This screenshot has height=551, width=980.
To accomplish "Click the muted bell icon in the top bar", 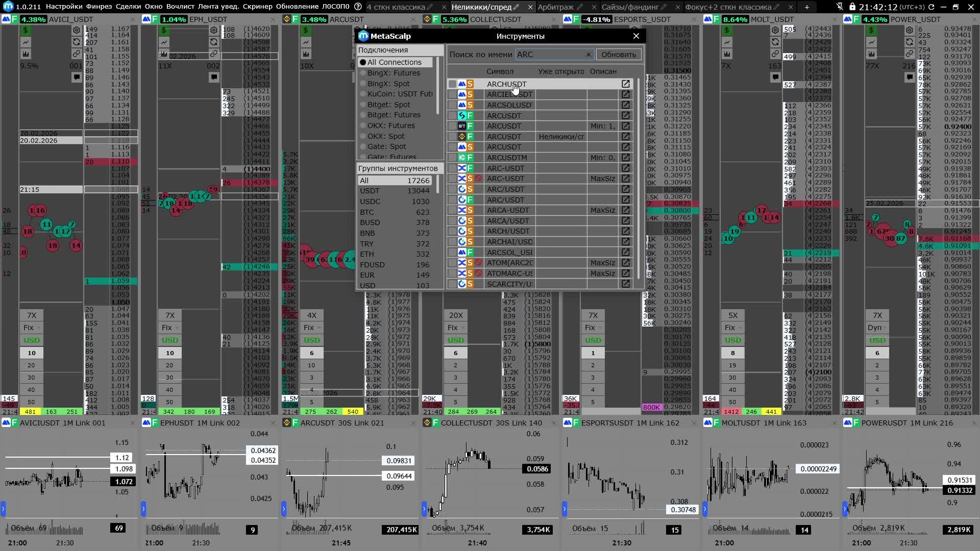I will 840,7.
